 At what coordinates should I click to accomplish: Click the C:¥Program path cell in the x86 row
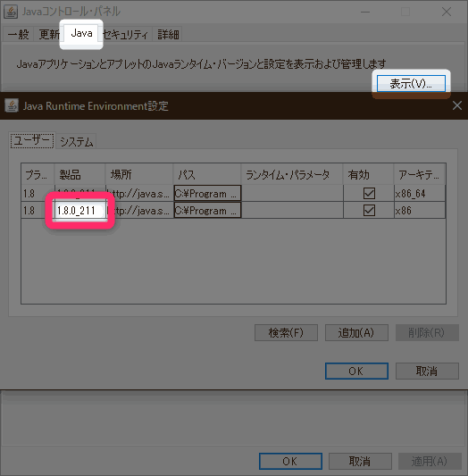pyautogui.click(x=207, y=210)
